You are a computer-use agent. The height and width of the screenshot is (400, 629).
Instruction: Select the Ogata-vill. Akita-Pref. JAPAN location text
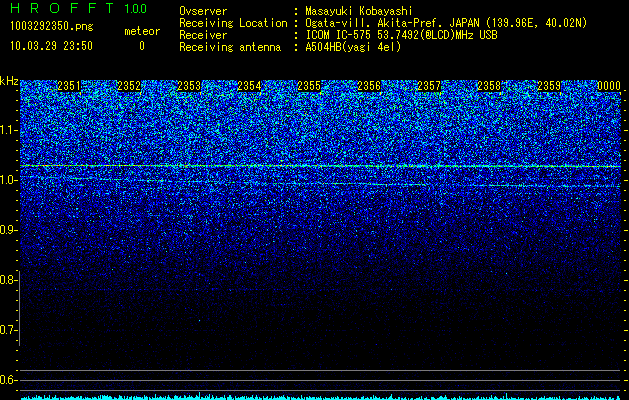(x=446, y=23)
